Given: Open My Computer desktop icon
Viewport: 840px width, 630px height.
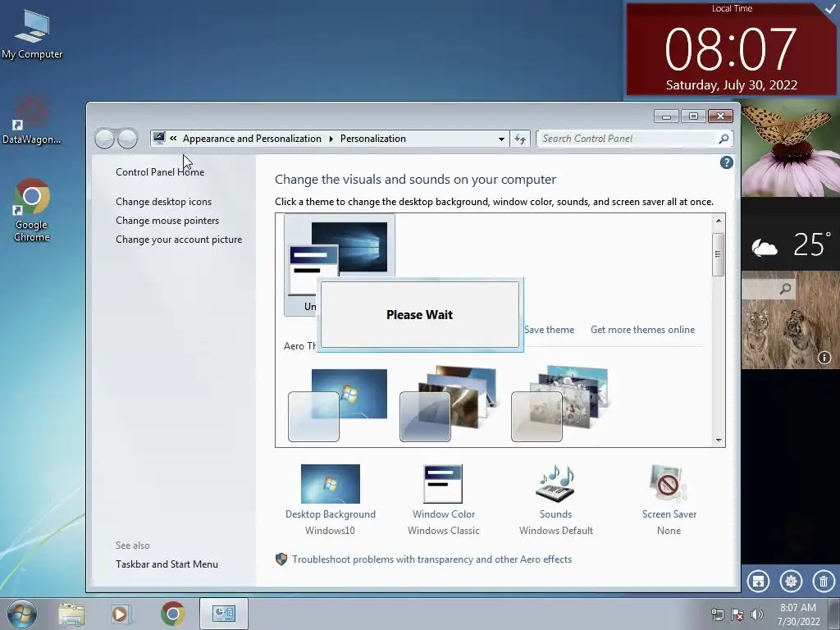Looking at the screenshot, I should pyautogui.click(x=32, y=34).
